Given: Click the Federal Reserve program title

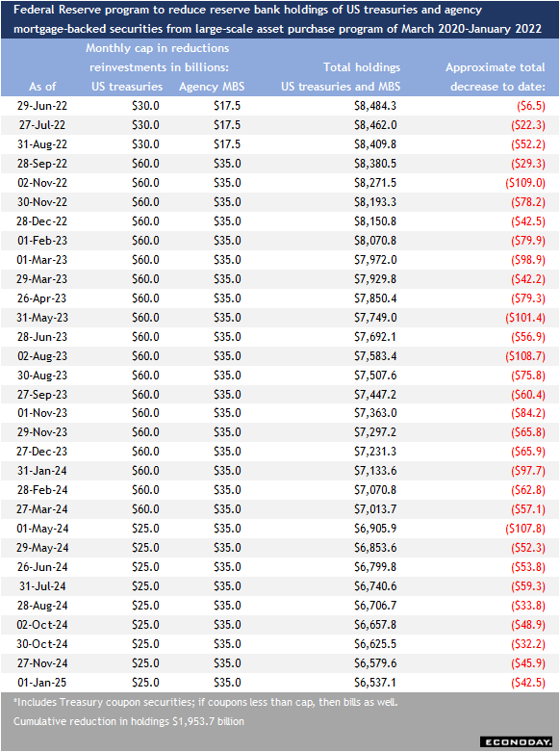Looking at the screenshot, I should [x=278, y=19].
